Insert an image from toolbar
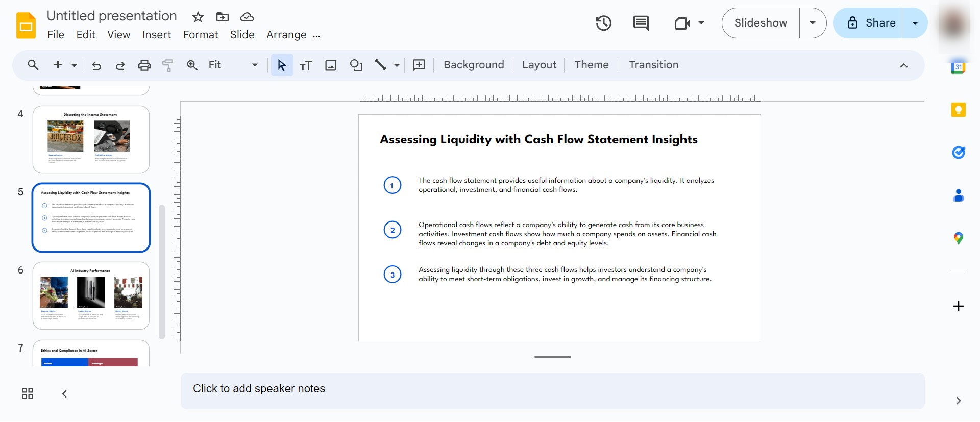Image resolution: width=980 pixels, height=422 pixels. (x=331, y=65)
